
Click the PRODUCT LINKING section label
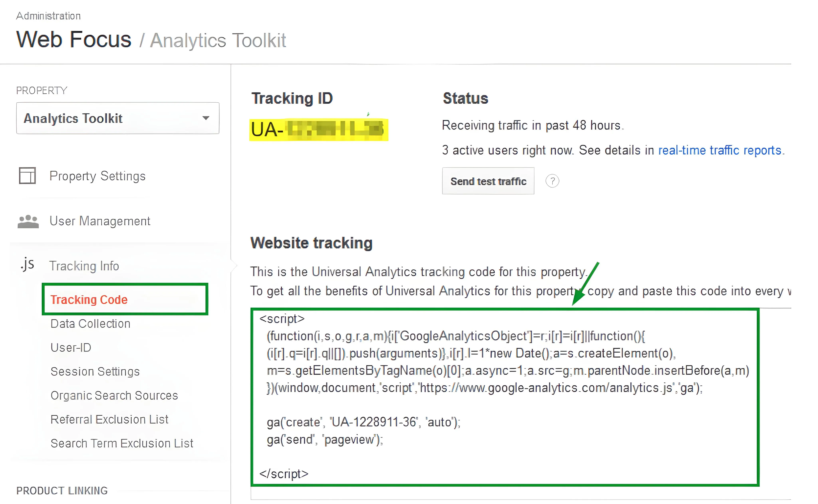pyautogui.click(x=62, y=491)
